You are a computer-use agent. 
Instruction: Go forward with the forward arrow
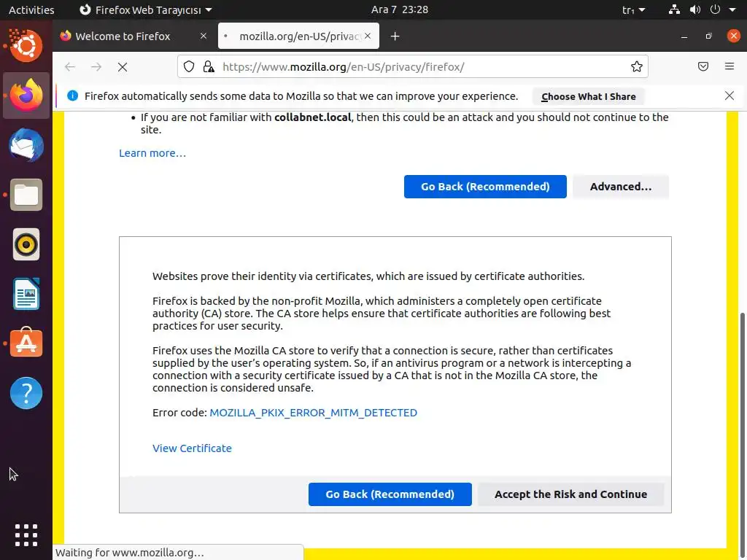click(96, 67)
